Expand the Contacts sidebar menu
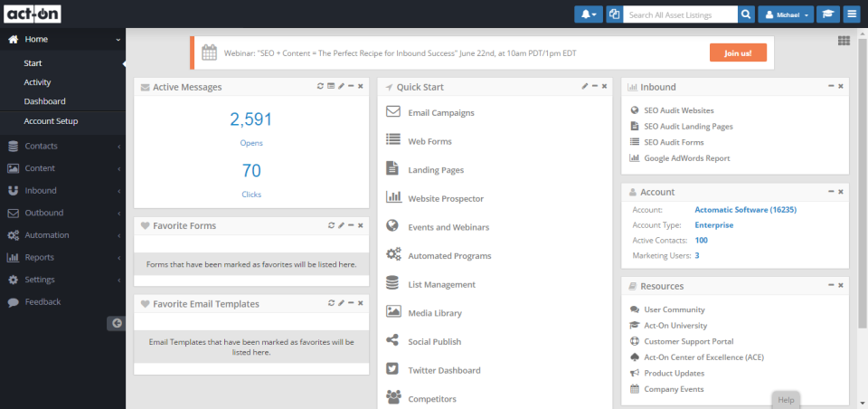This screenshot has width=868, height=409. click(61, 146)
